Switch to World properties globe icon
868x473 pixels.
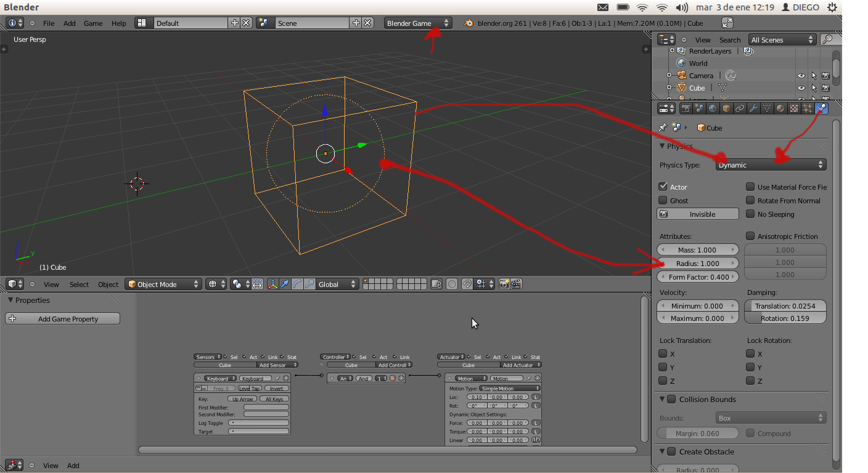(713, 108)
